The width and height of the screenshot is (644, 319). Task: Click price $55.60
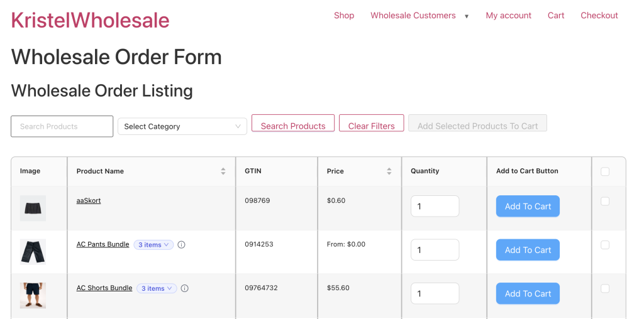point(338,288)
